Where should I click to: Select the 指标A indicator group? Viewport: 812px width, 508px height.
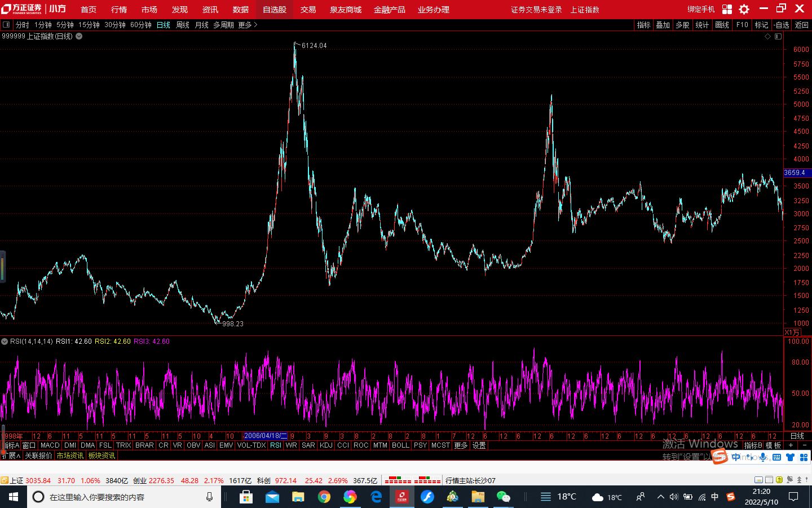click(x=11, y=445)
